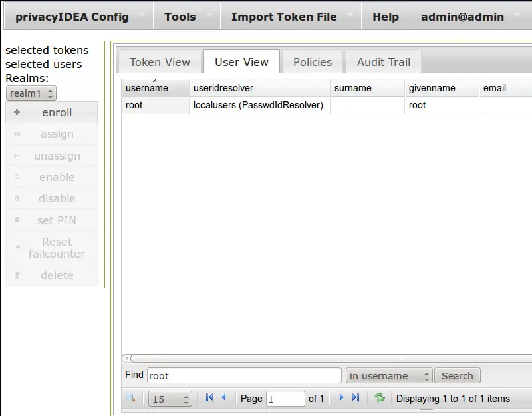
Task: Click the 'selected tokens' label
Action: point(47,51)
